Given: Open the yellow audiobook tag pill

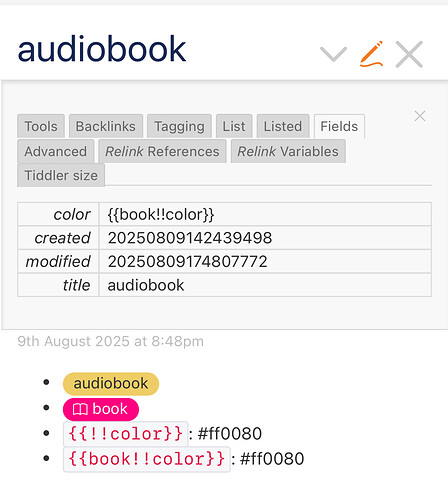Looking at the screenshot, I should coord(111,384).
